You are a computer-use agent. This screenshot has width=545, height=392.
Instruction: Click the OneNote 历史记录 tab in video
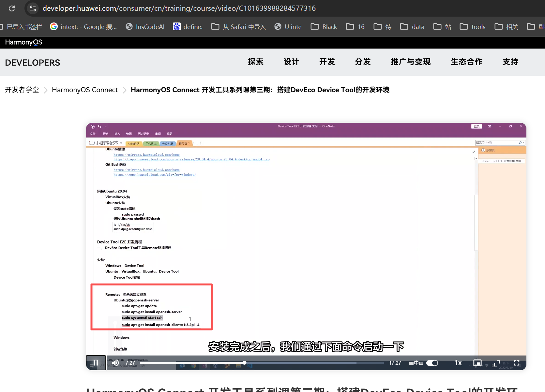(x=143, y=134)
